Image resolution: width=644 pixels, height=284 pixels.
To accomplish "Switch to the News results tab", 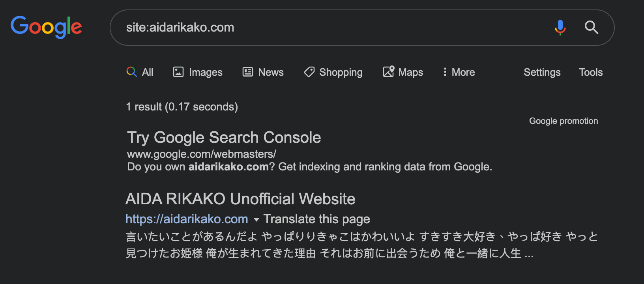I will point(271,72).
